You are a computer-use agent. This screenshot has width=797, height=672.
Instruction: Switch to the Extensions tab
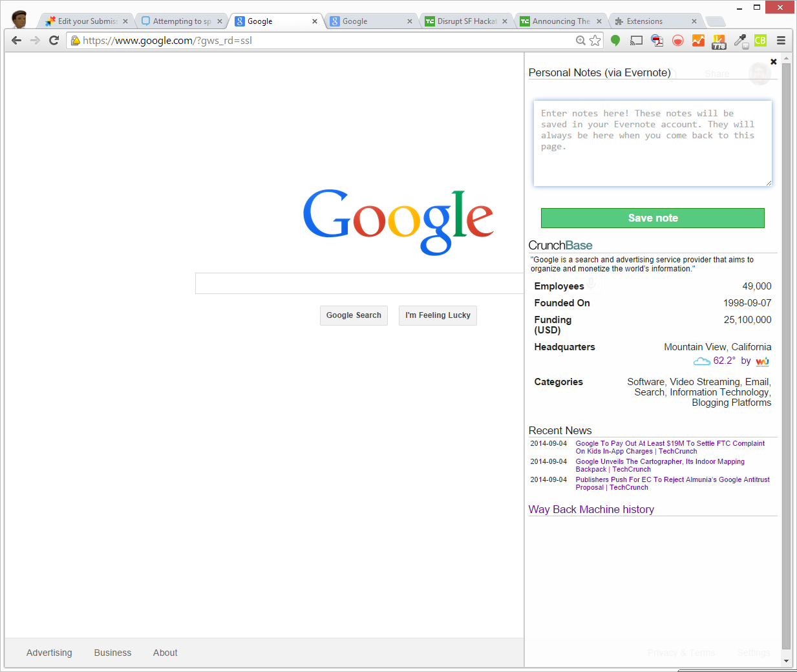[x=655, y=21]
